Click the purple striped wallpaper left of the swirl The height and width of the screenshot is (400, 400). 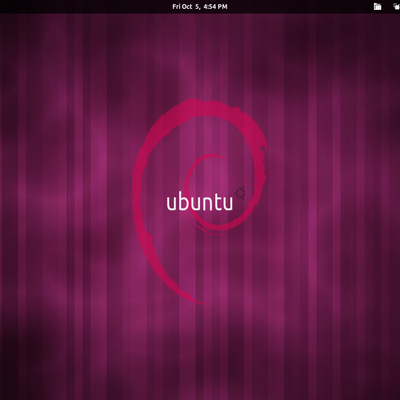point(67,200)
